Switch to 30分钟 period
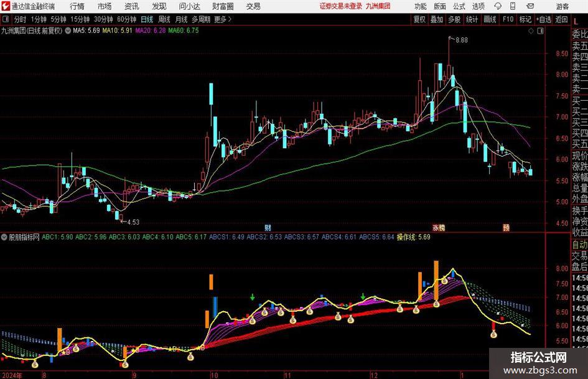The height and width of the screenshot is (379, 588). 103,19
